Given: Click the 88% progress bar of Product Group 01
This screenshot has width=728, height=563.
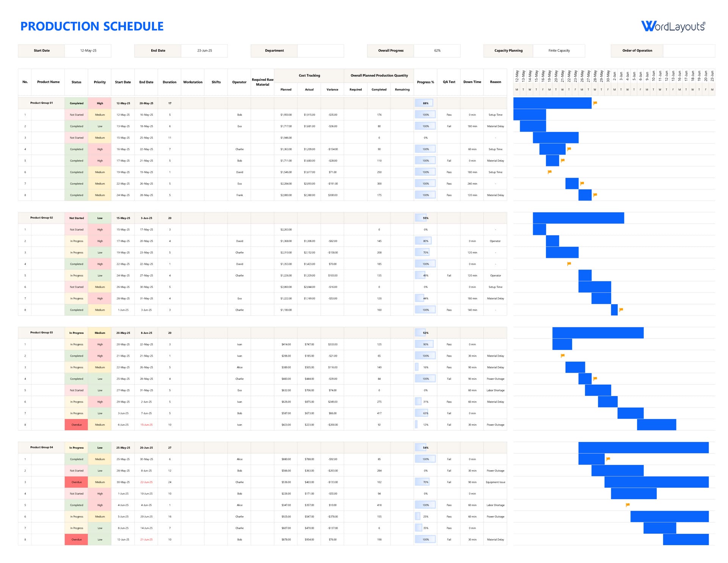Looking at the screenshot, I should [425, 103].
